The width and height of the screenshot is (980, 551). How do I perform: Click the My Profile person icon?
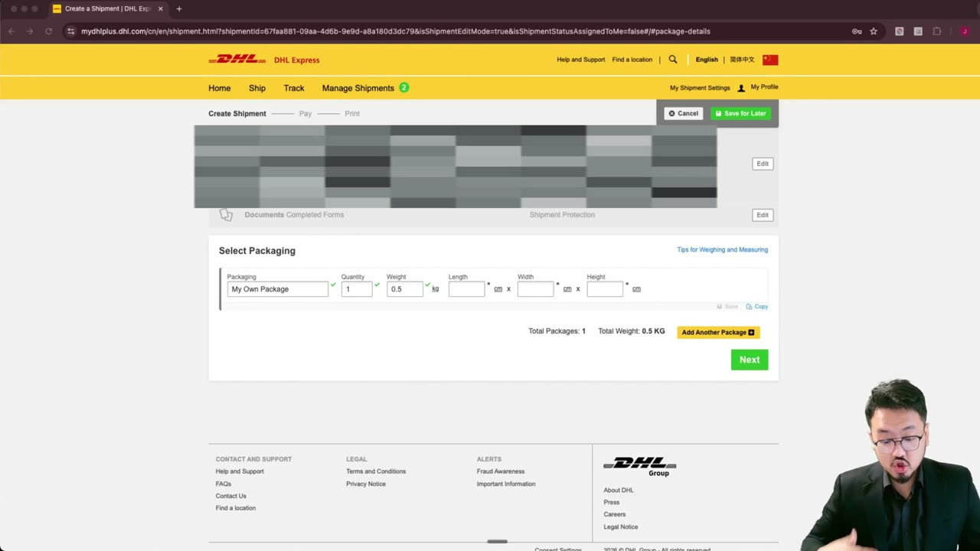[x=741, y=88]
